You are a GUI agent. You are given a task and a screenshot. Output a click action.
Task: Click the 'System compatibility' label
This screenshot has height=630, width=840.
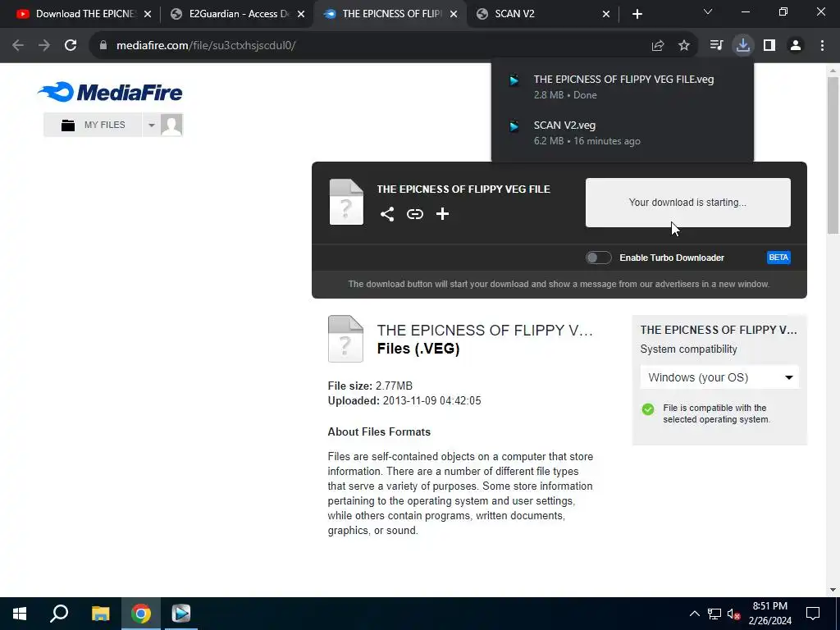click(x=688, y=349)
